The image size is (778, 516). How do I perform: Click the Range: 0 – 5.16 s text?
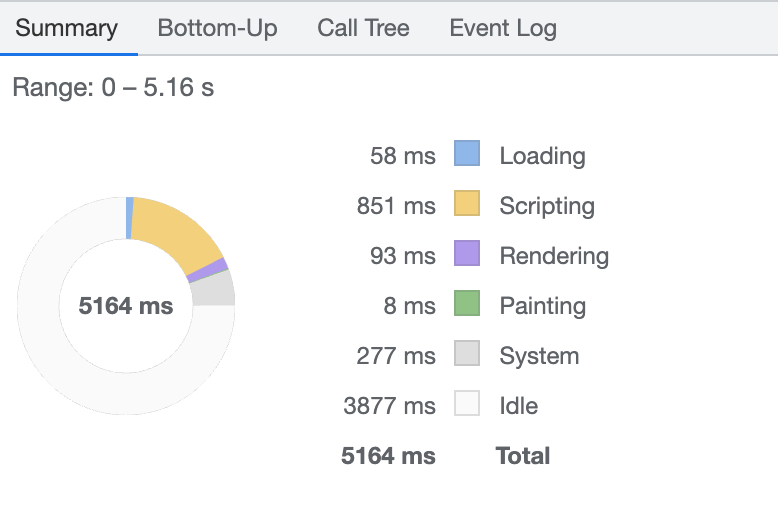pyautogui.click(x=113, y=87)
